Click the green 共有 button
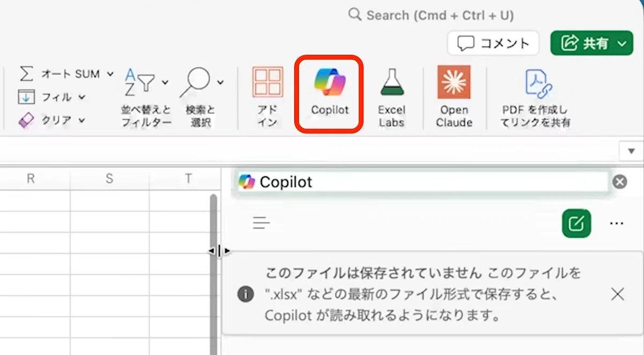Image resolution: width=644 pixels, height=355 pixels. [x=591, y=43]
